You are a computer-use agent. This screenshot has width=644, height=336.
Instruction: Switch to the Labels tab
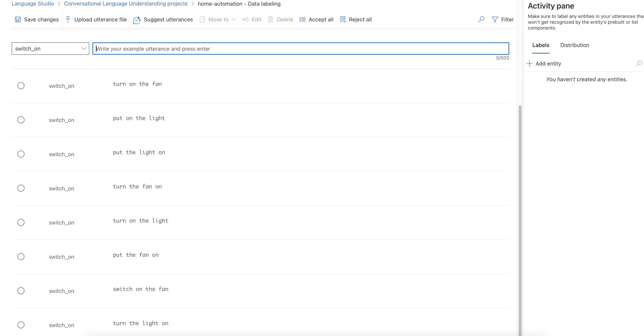[x=541, y=45]
